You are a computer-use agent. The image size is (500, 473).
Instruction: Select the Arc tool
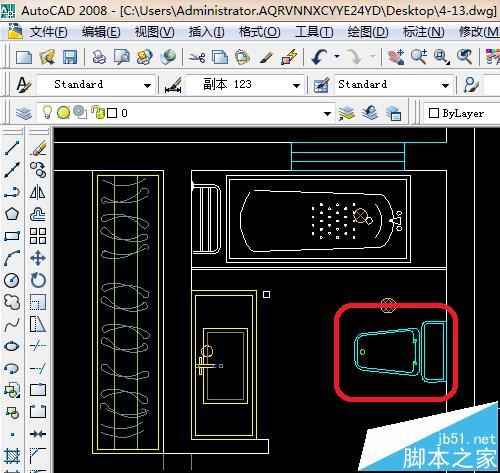[x=12, y=258]
